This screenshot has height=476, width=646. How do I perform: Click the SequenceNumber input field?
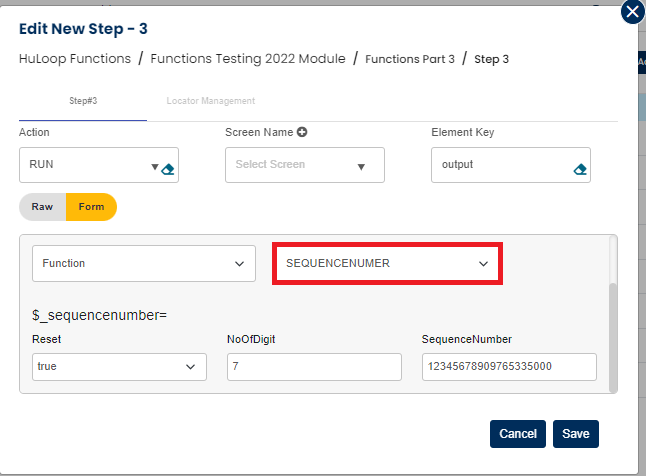[509, 367]
